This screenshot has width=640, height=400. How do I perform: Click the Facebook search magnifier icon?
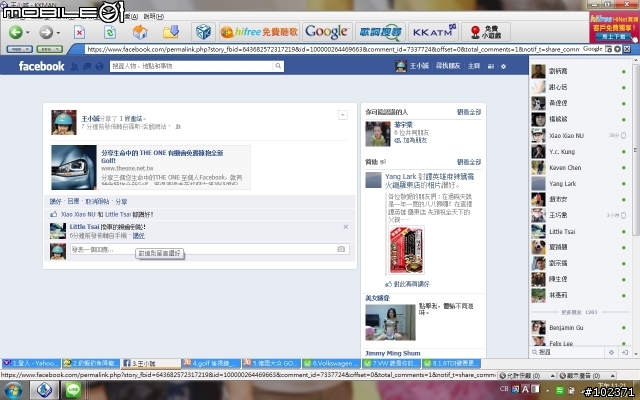click(x=278, y=66)
